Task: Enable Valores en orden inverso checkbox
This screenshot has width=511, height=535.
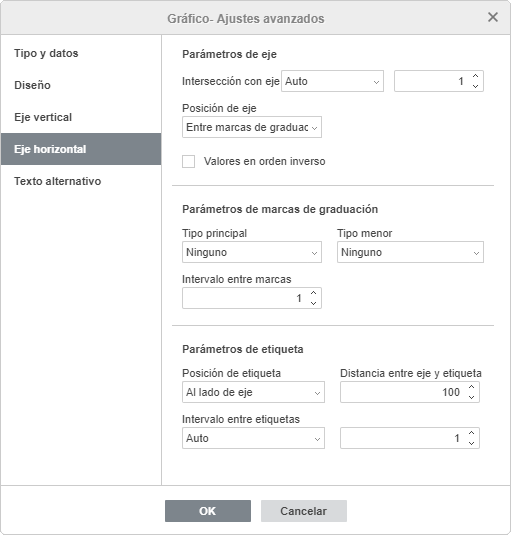Action: coord(188,161)
